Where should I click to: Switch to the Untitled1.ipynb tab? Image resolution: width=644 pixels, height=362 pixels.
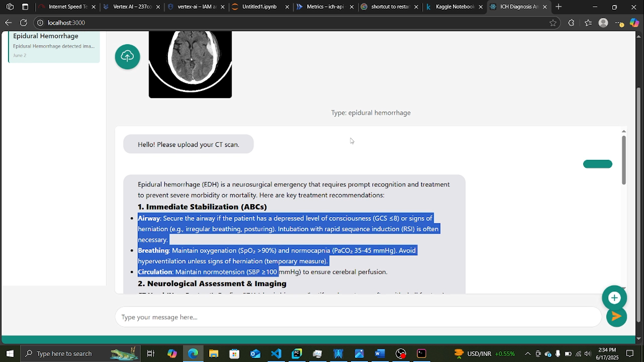pos(260,7)
